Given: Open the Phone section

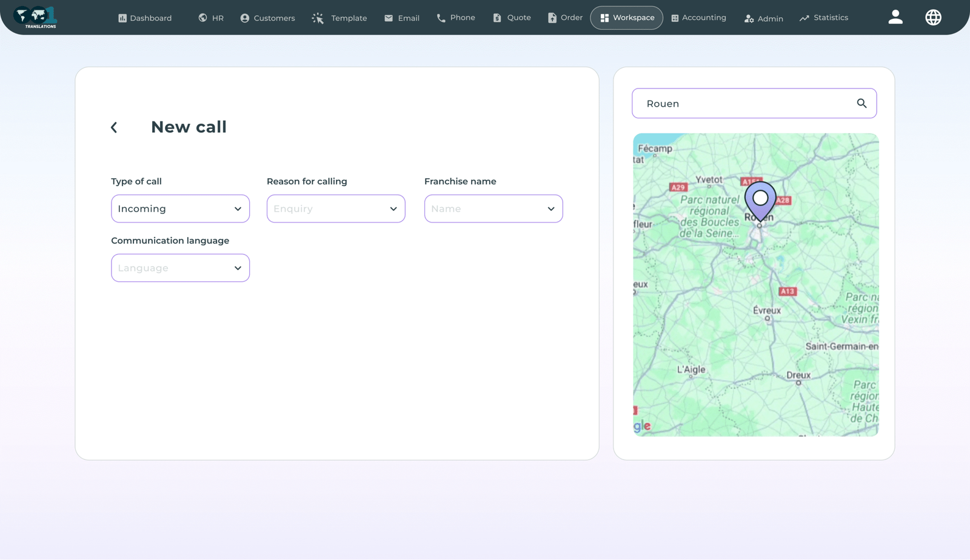Looking at the screenshot, I should 456,18.
